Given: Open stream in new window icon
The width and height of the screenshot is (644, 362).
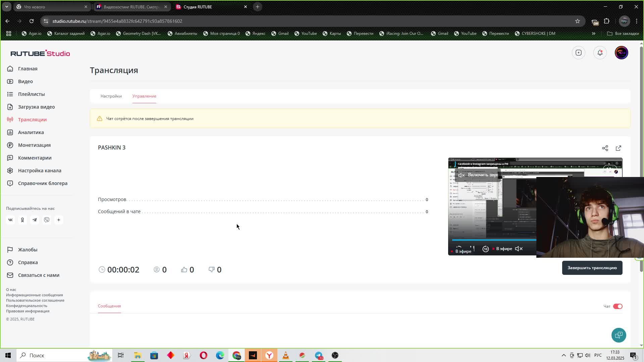Looking at the screenshot, I should point(618,148).
